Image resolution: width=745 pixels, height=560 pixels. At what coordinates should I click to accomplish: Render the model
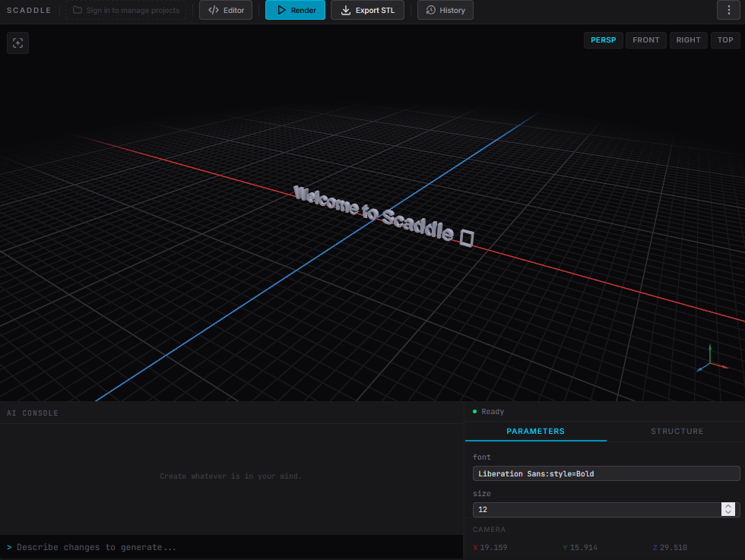pyautogui.click(x=295, y=10)
